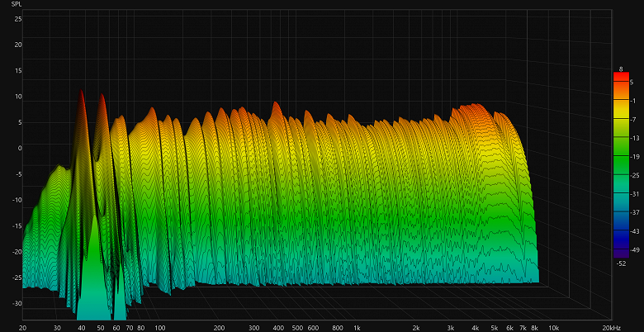Click the orange hump crest around 4k
Viewport: 644px width, 332px height.
475,107
